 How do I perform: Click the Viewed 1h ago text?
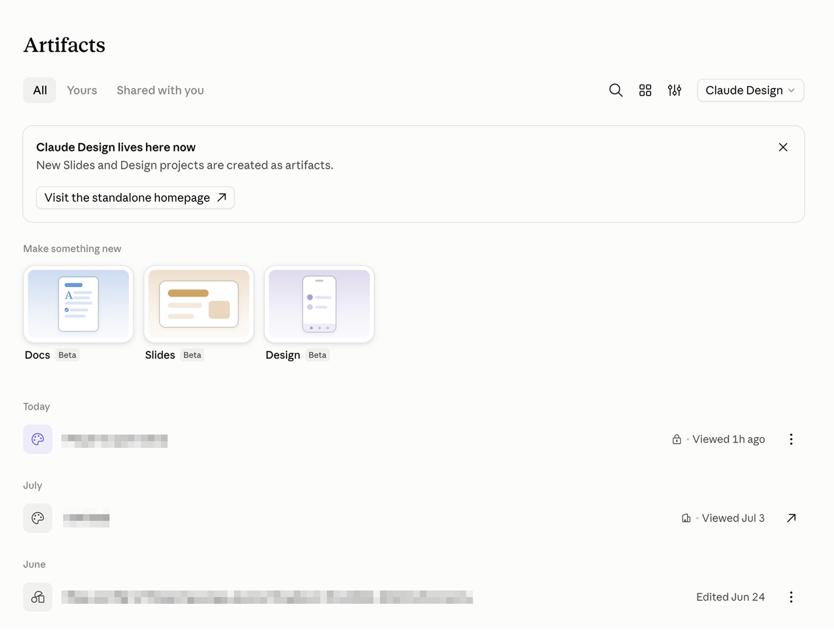point(729,439)
